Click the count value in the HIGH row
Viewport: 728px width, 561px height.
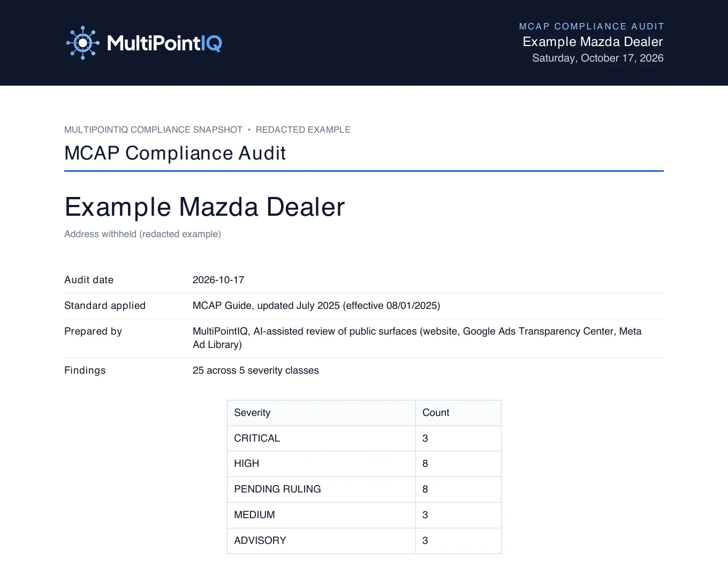[x=458, y=464]
